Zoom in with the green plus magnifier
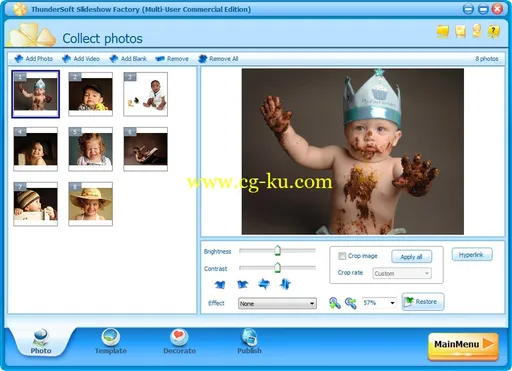The image size is (512, 371). pos(334,303)
